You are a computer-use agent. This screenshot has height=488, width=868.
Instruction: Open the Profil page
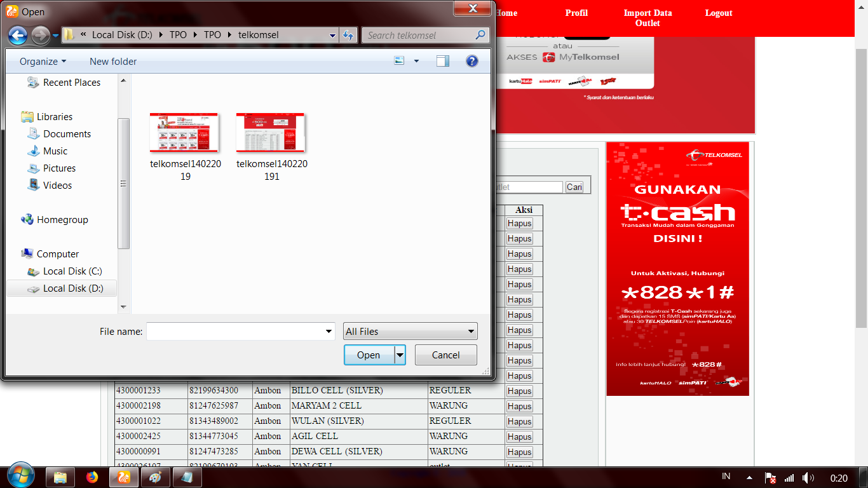pyautogui.click(x=576, y=13)
